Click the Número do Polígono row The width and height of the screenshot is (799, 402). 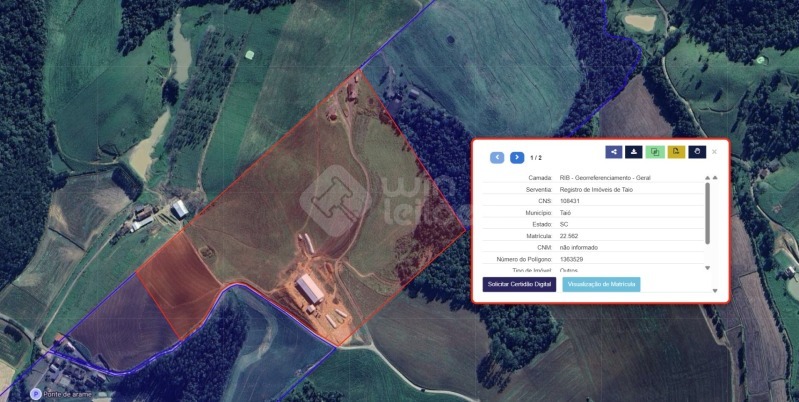[x=593, y=259]
